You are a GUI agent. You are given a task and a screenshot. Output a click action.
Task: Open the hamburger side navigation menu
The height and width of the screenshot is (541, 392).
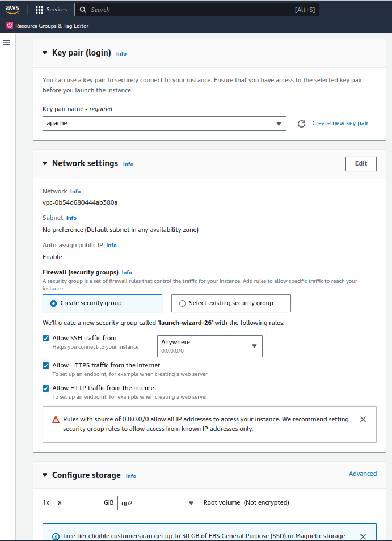click(7, 43)
